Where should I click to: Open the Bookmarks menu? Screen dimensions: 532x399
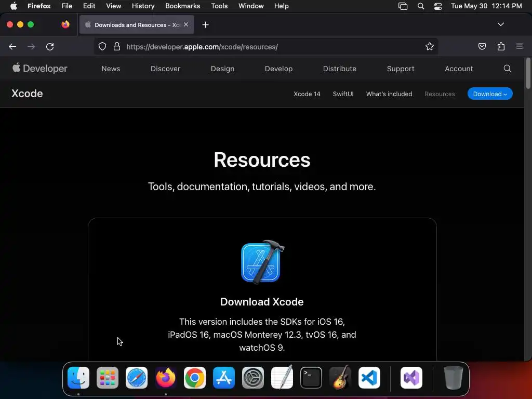[x=182, y=6]
